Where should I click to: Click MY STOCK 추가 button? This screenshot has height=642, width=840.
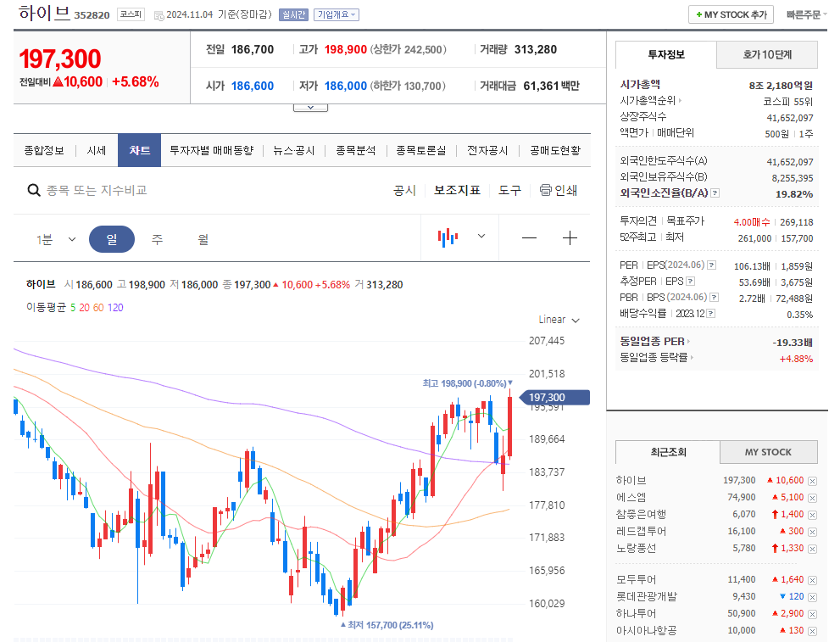coord(732,15)
